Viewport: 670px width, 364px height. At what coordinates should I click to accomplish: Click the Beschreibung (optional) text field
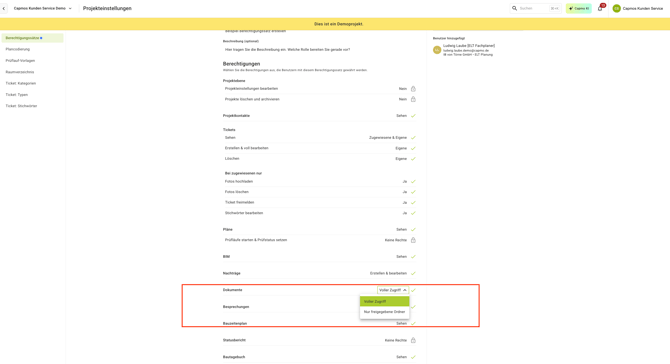pyautogui.click(x=319, y=50)
